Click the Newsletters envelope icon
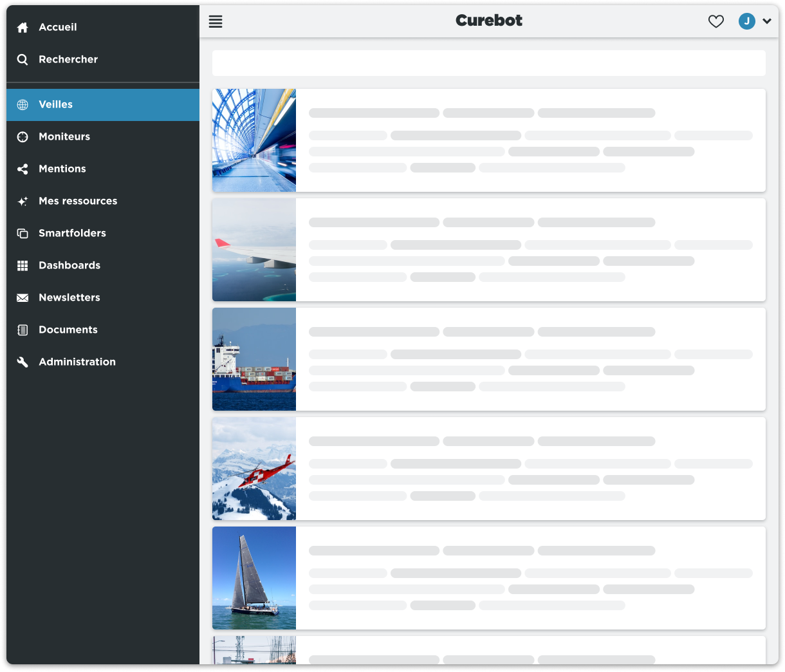The image size is (785, 672). click(x=23, y=297)
